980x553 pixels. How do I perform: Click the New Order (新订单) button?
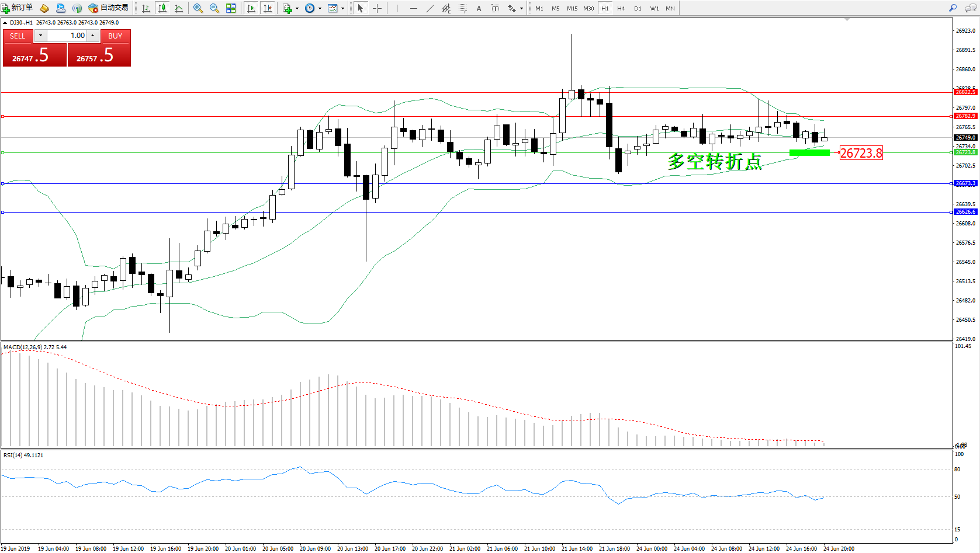(x=17, y=8)
